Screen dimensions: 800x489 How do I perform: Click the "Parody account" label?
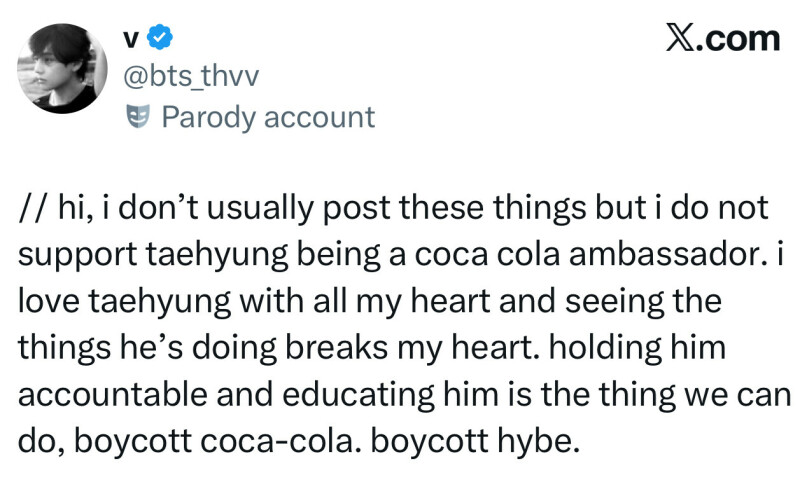coord(267,118)
